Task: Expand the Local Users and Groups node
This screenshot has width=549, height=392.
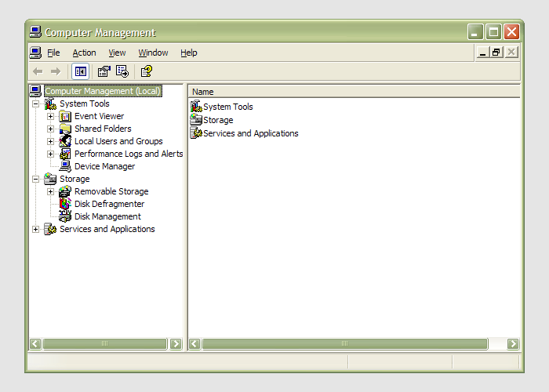Action: (51, 142)
